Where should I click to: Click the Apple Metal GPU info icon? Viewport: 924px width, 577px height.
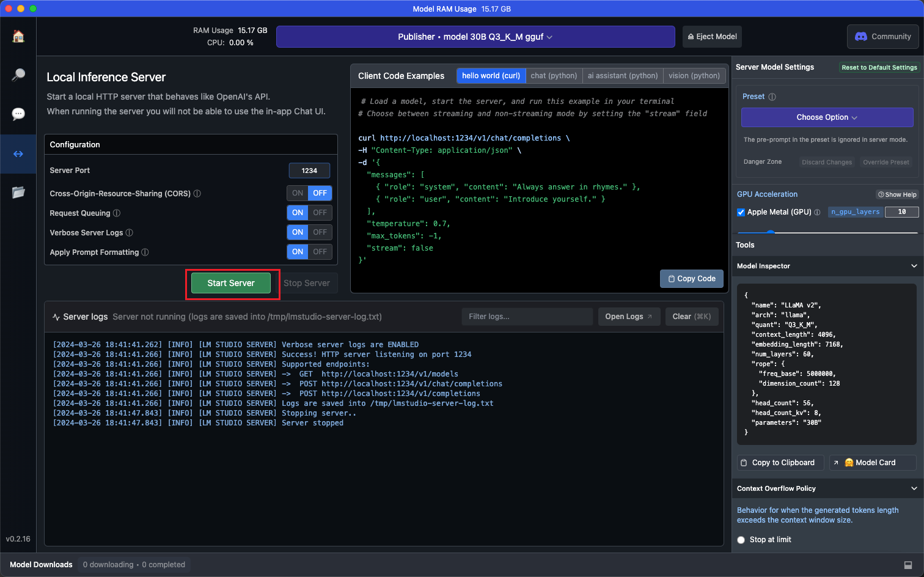(817, 212)
